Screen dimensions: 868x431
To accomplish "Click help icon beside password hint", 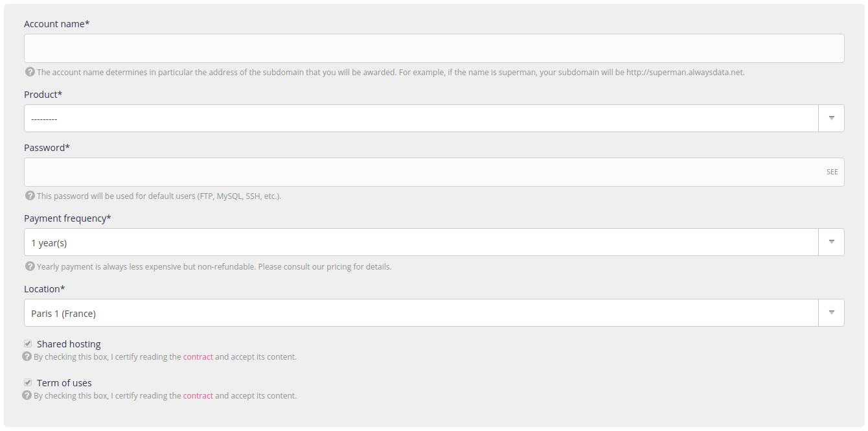I will pos(30,196).
